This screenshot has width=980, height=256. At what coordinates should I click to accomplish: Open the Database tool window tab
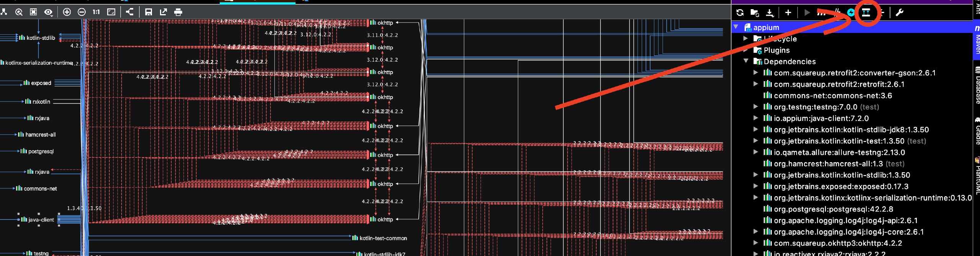977,85
